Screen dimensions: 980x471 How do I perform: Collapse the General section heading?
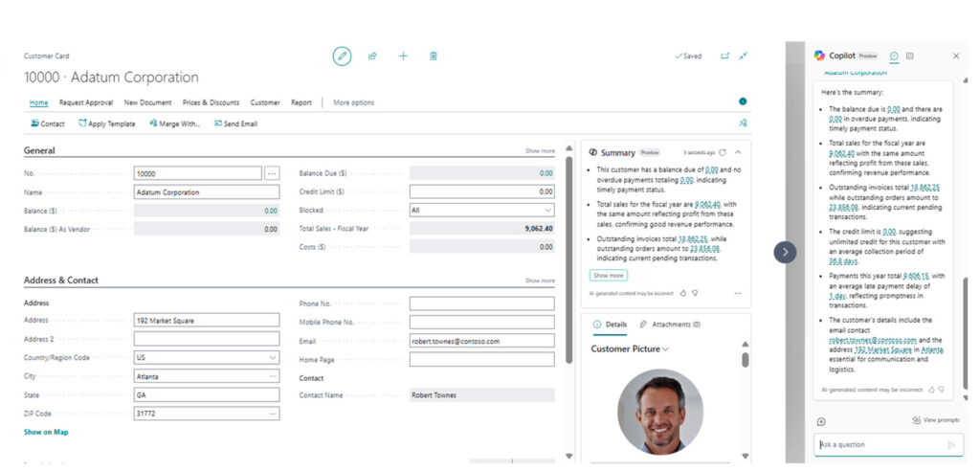39,150
